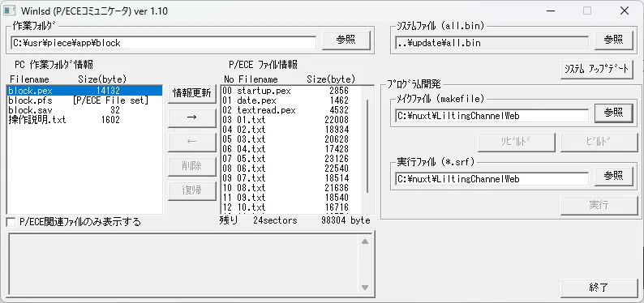
Task: Click 参照 button for 実行ファイル srf
Action: [614, 177]
